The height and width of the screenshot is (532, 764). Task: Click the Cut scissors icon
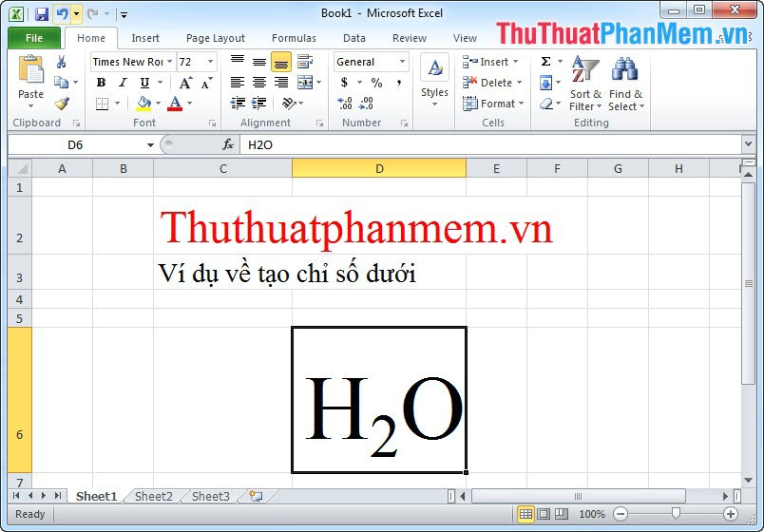61,62
